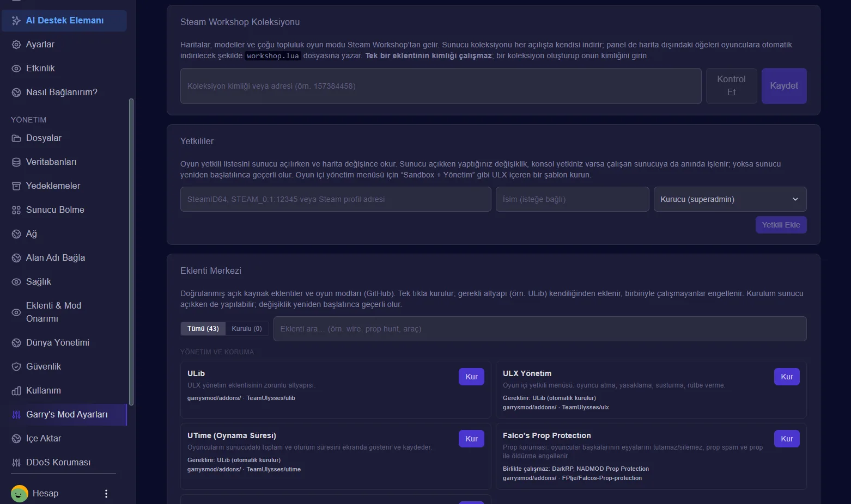851x504 pixels.
Task: Click the Kaydet button
Action: (784, 86)
